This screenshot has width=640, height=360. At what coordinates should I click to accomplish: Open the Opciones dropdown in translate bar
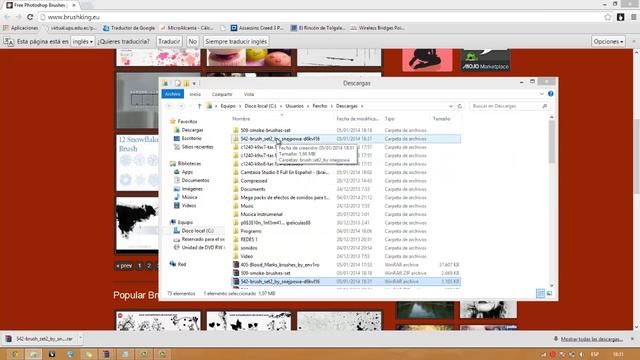point(608,42)
